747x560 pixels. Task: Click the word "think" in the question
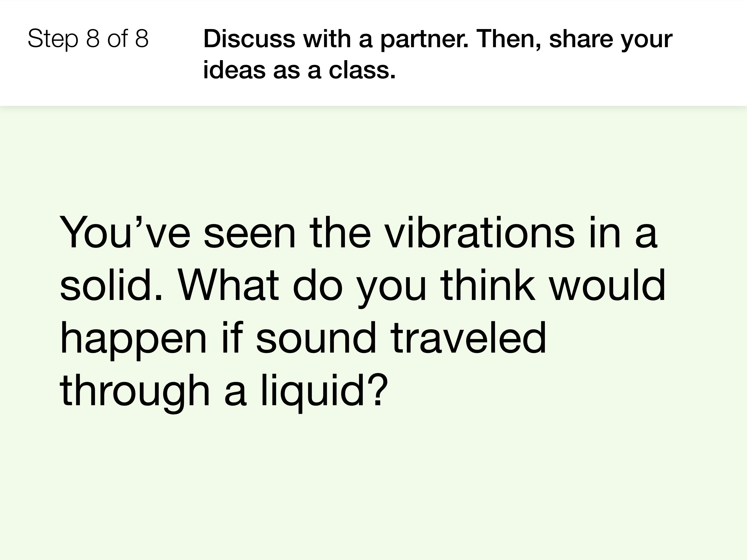(488, 285)
